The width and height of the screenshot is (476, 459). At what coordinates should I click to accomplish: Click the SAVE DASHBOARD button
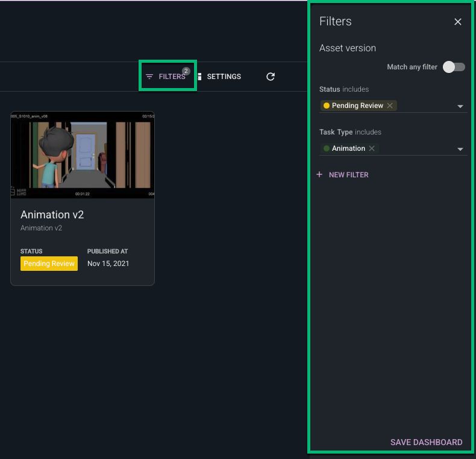click(426, 442)
